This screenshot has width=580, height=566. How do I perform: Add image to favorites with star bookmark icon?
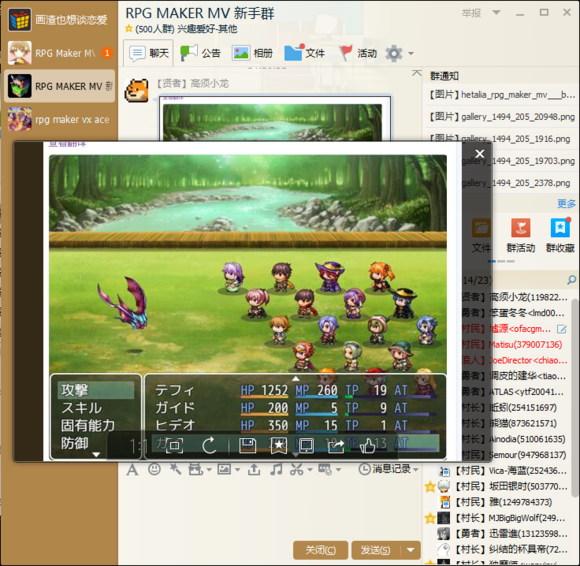278,445
